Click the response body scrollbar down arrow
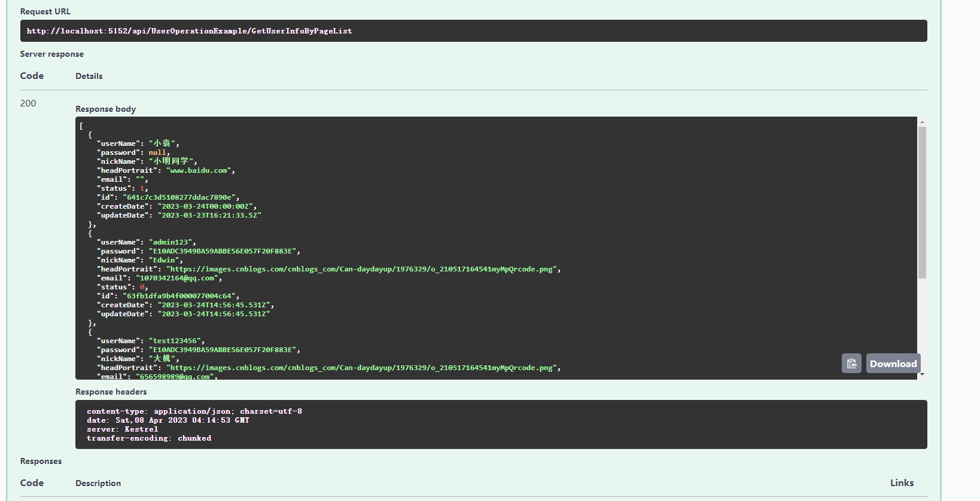 tap(922, 375)
